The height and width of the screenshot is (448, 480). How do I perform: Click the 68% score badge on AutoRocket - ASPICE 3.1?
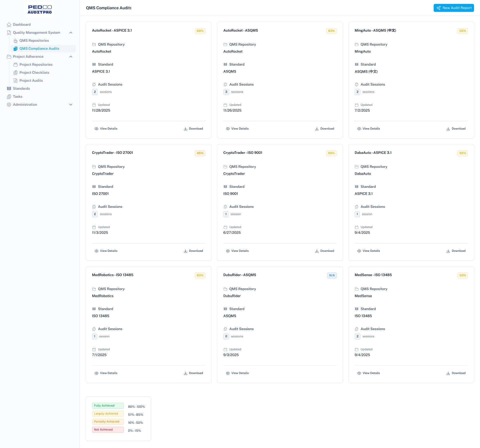(200, 31)
